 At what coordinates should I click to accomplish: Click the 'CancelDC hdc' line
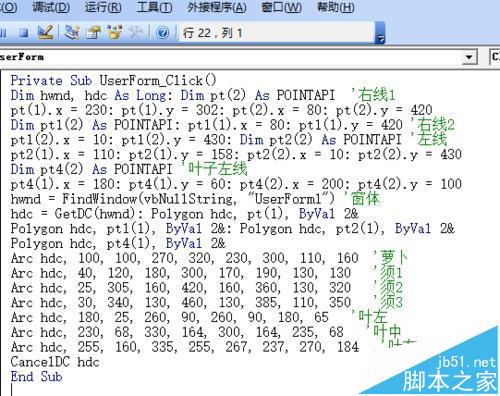tap(55, 362)
